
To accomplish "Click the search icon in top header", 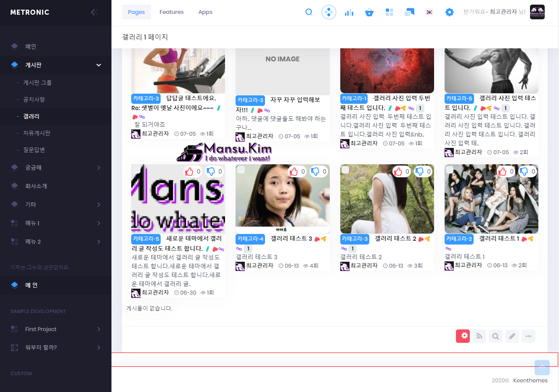I will click(309, 12).
